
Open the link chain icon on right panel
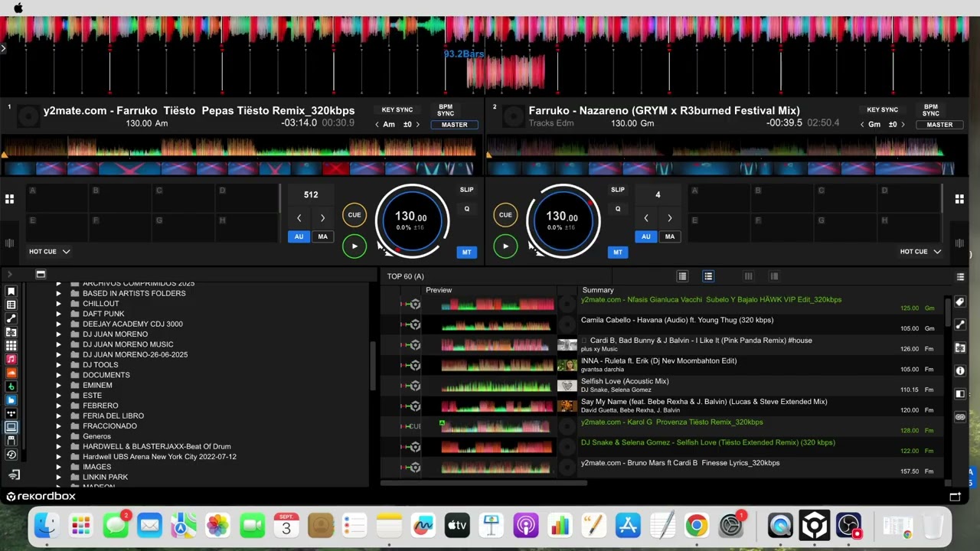click(x=960, y=417)
